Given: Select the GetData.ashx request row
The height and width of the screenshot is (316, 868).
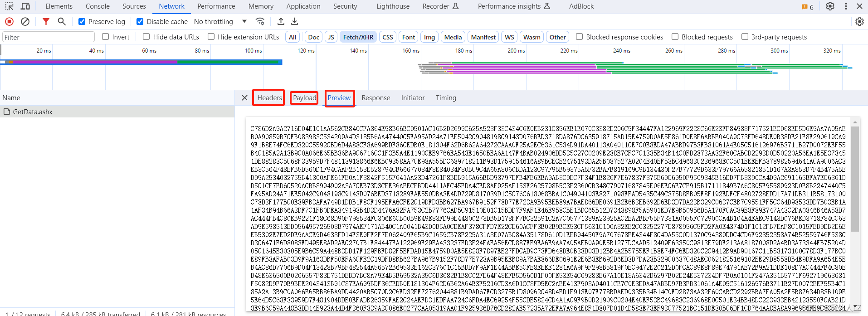Looking at the screenshot, I should [x=117, y=112].
